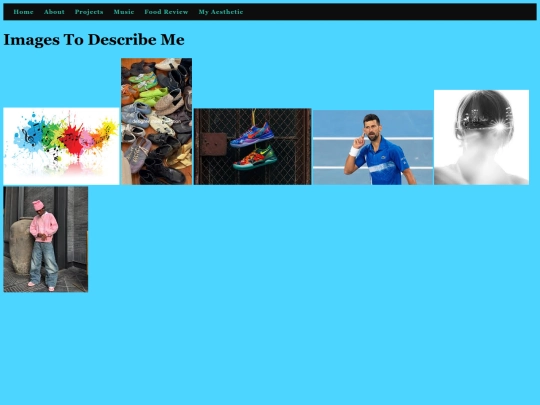Navigate to the Music page
The width and height of the screenshot is (540, 405).
124,12
